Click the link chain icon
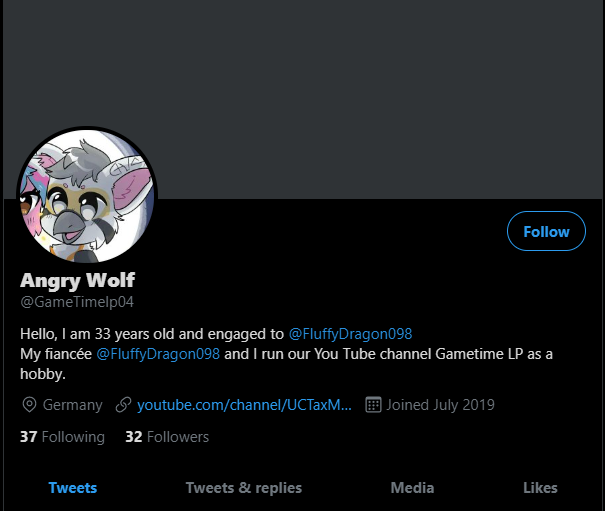This screenshot has width=605, height=511. (123, 405)
